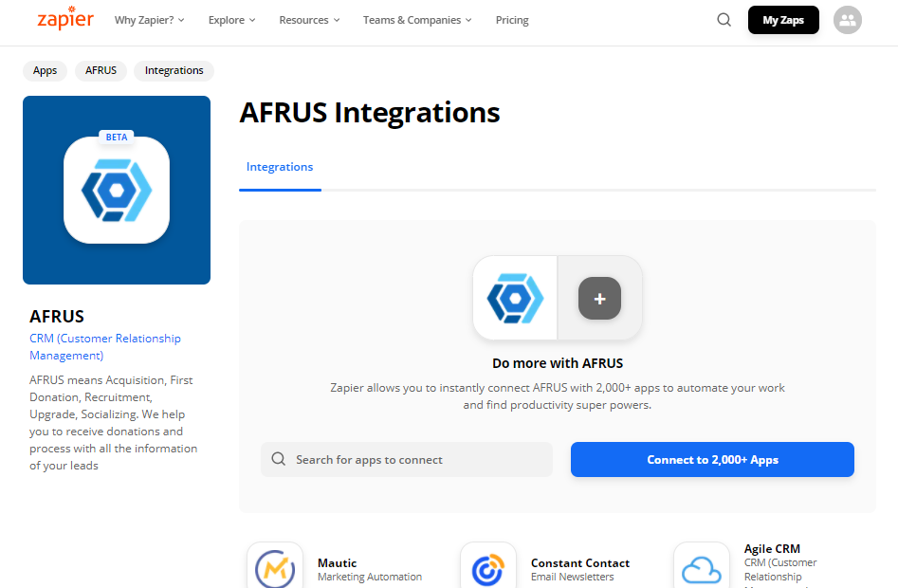Click the Do more with AFRUS heading

pos(558,363)
